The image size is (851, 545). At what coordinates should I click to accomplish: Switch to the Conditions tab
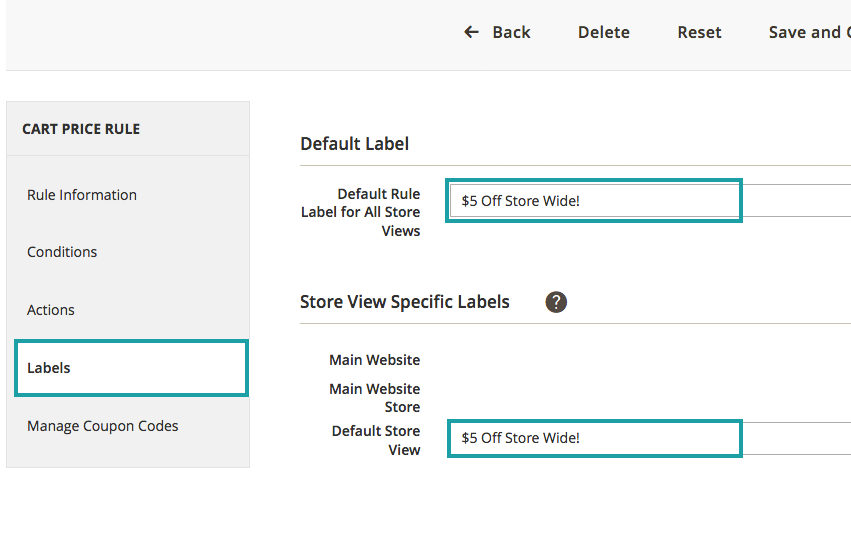62,252
